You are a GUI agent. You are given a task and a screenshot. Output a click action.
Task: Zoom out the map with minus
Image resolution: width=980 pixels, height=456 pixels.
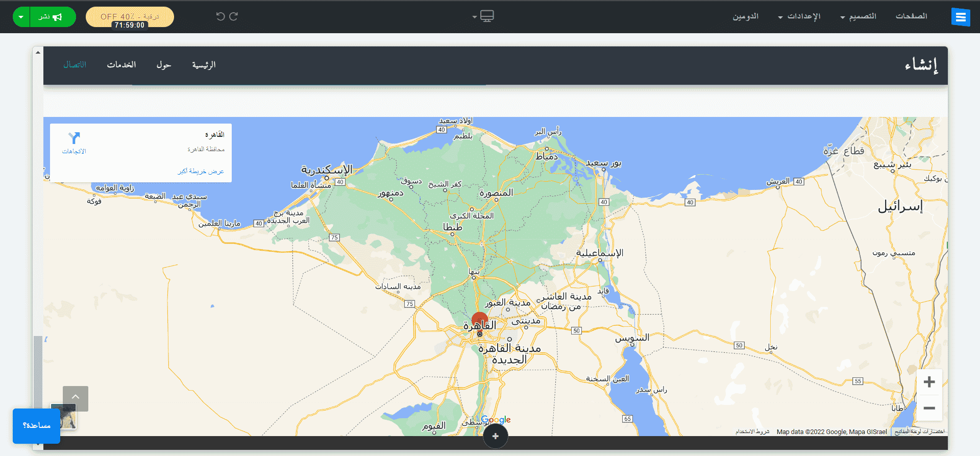[929, 408]
